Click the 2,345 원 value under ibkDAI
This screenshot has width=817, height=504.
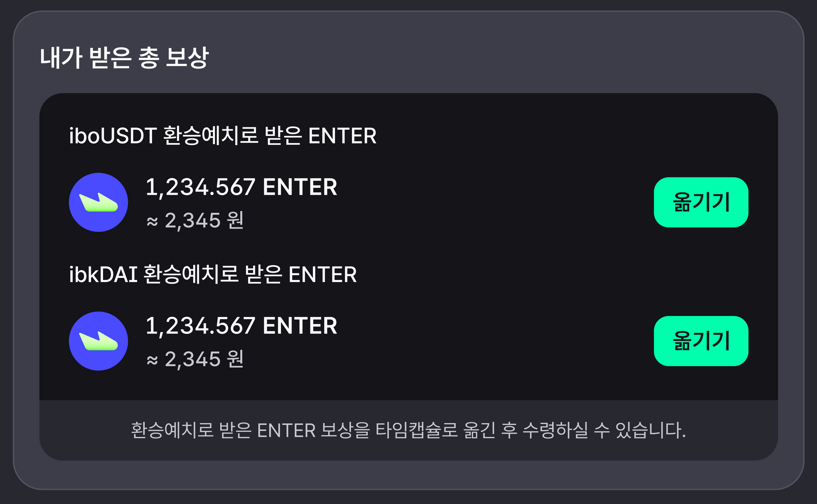(204, 359)
